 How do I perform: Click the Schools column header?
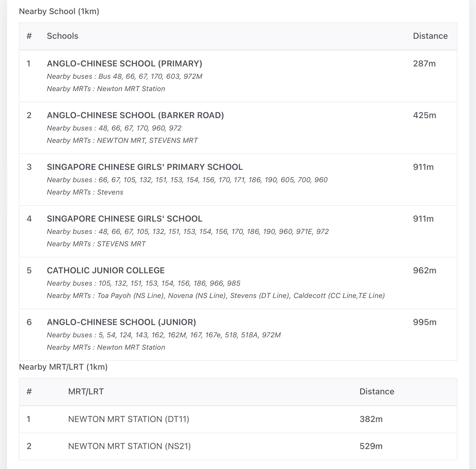(63, 36)
